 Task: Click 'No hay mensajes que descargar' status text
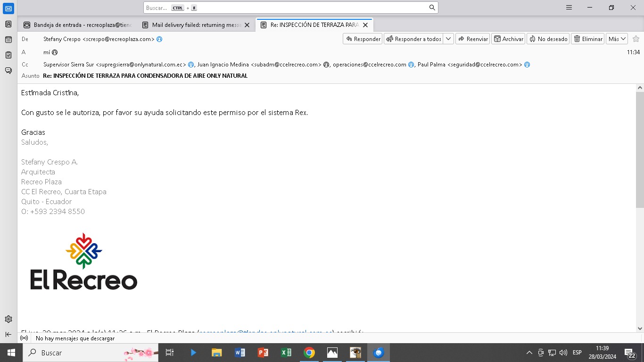click(x=75, y=338)
